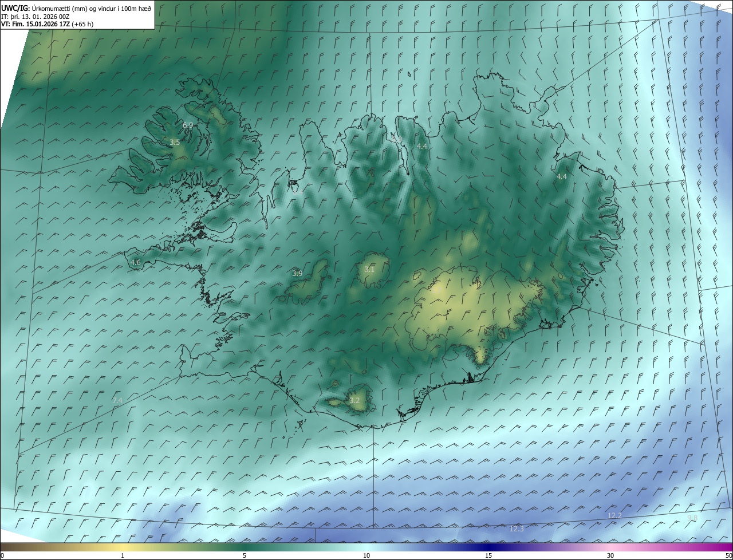
Task: Click the 6.9 value label on the map
Action: coord(188,125)
